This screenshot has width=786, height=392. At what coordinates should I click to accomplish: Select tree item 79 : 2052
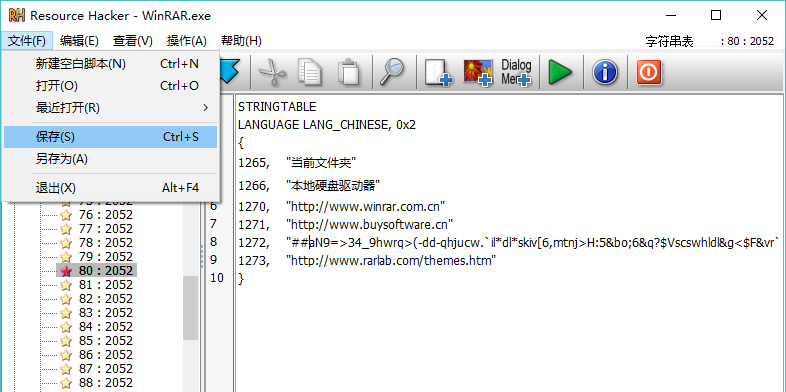click(105, 257)
